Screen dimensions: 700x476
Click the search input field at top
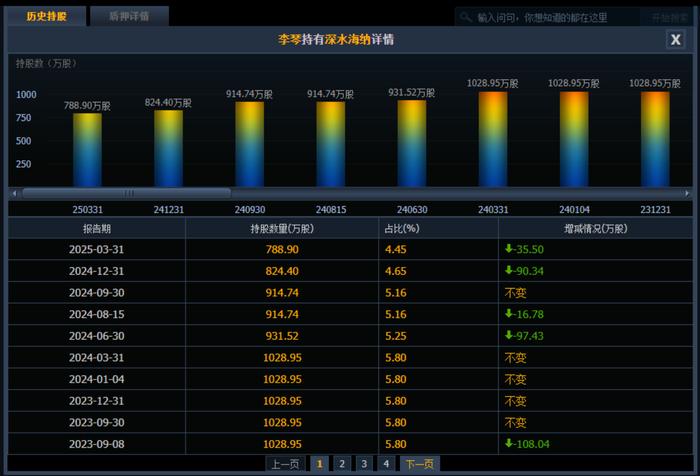[547, 17]
